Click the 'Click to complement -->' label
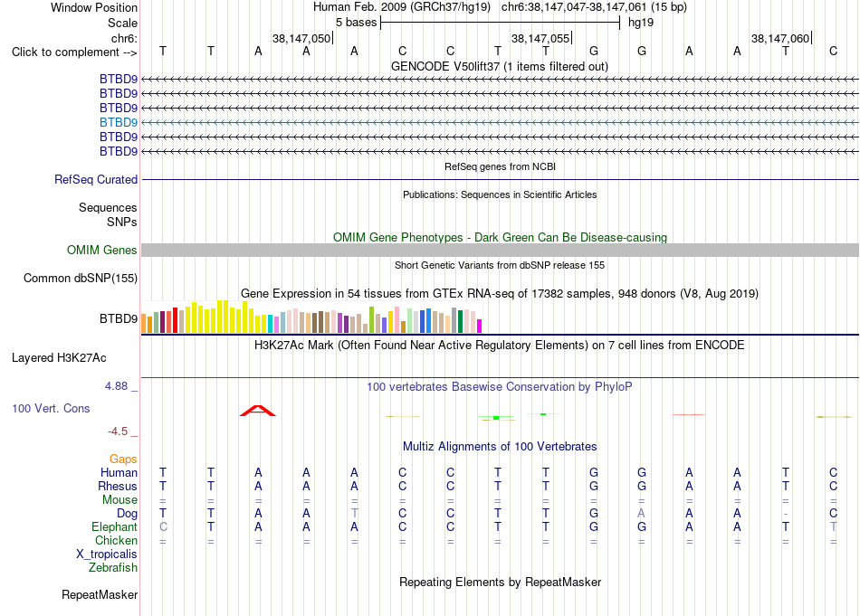 click(x=74, y=52)
